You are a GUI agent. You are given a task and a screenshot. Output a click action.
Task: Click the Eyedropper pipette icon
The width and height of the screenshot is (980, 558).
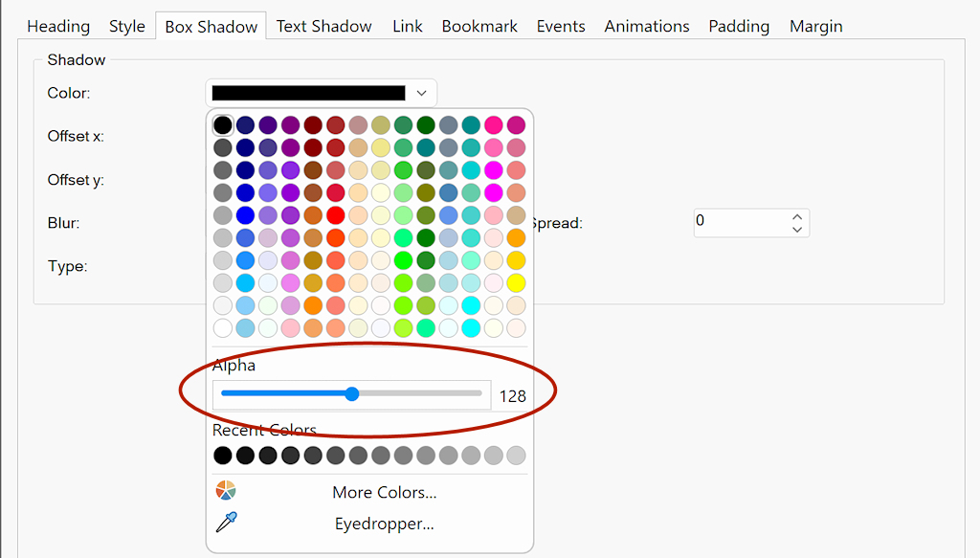[x=226, y=523]
